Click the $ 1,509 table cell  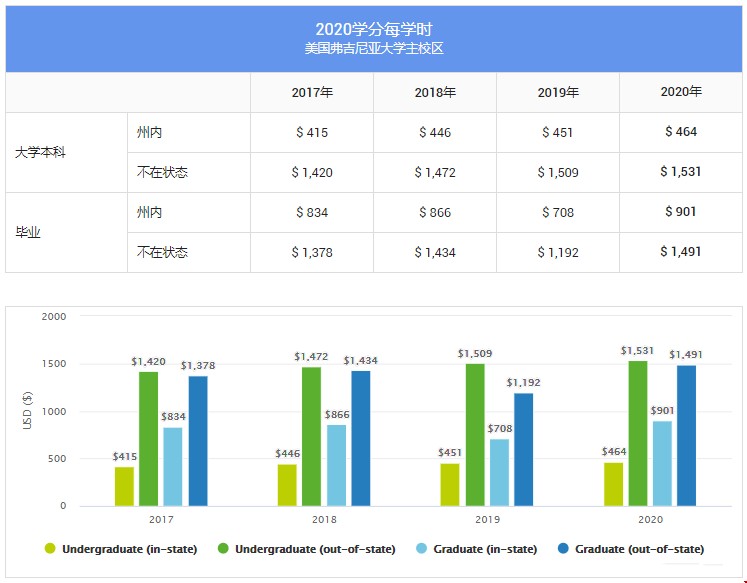pyautogui.click(x=558, y=172)
